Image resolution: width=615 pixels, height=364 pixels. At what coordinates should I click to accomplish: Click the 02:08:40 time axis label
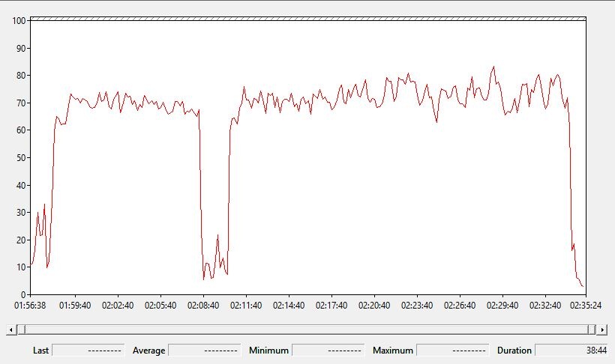click(x=203, y=306)
